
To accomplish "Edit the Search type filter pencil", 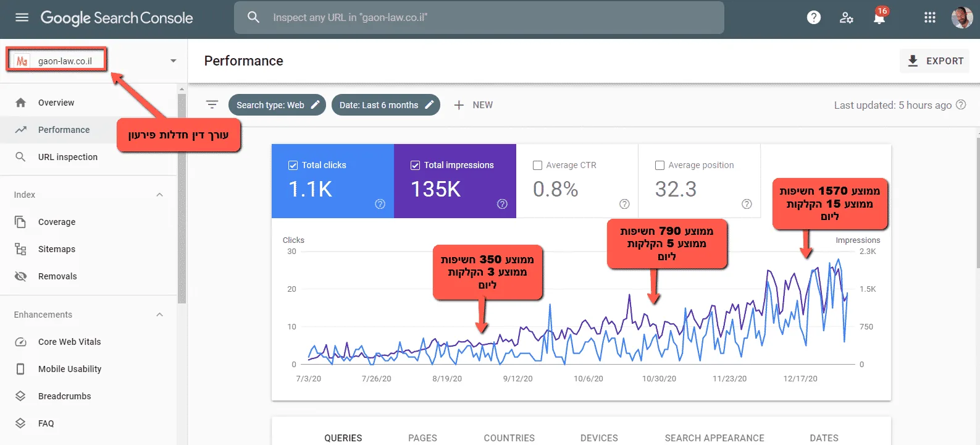I will 315,104.
